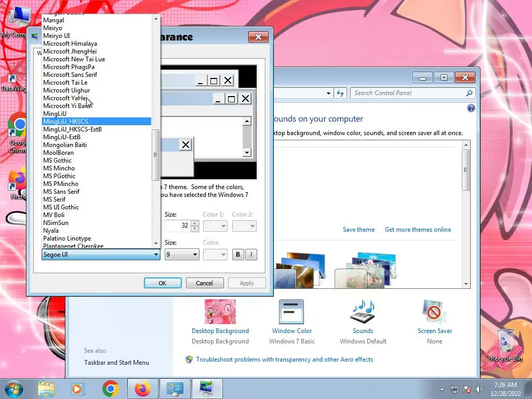Open the Windows Start menu

[x=14, y=389]
